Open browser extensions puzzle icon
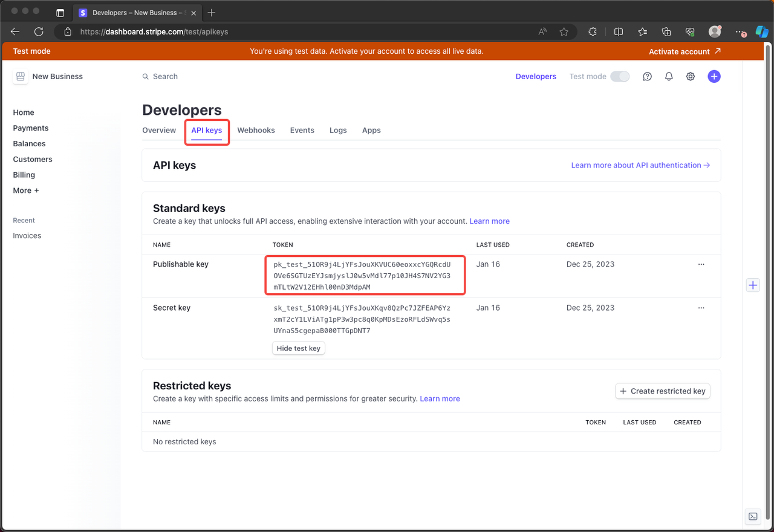 (x=593, y=32)
